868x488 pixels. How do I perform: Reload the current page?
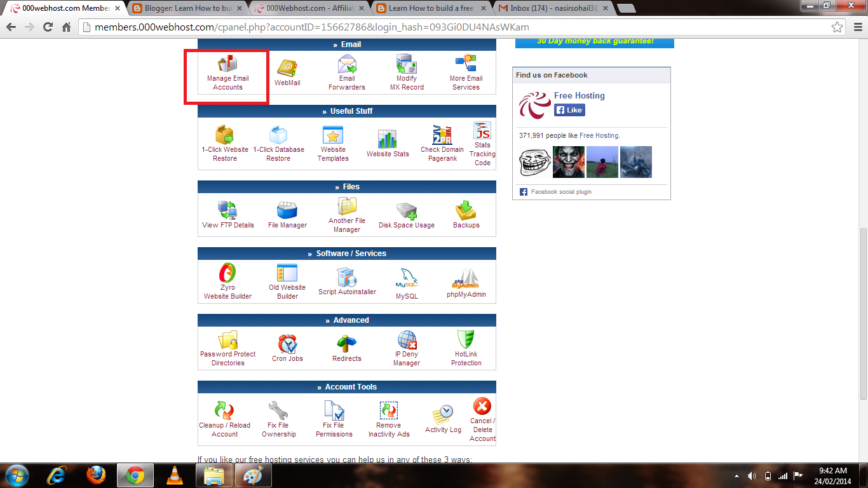point(48,27)
